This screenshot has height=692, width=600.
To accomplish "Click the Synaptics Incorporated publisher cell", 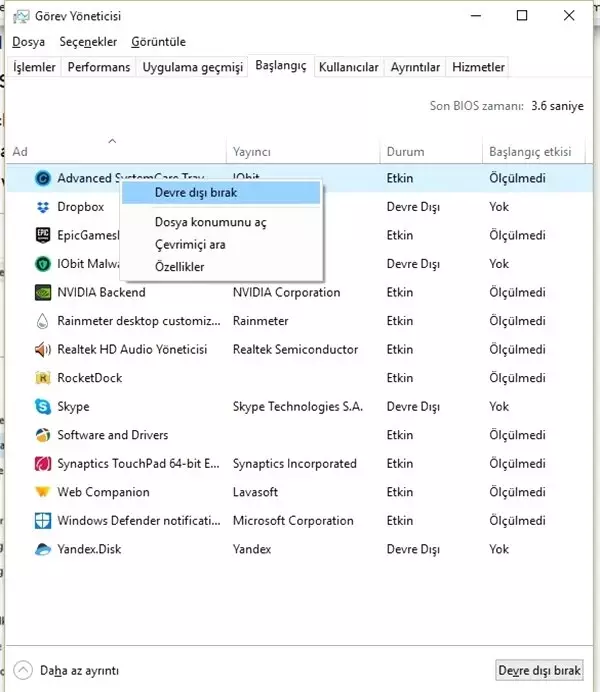I will tap(295, 464).
